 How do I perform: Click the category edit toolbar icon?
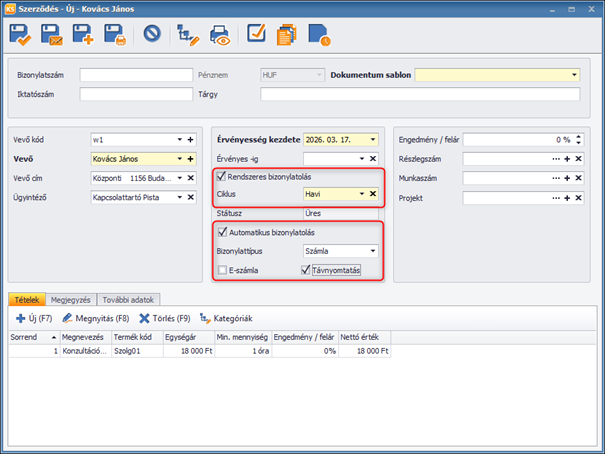click(188, 35)
